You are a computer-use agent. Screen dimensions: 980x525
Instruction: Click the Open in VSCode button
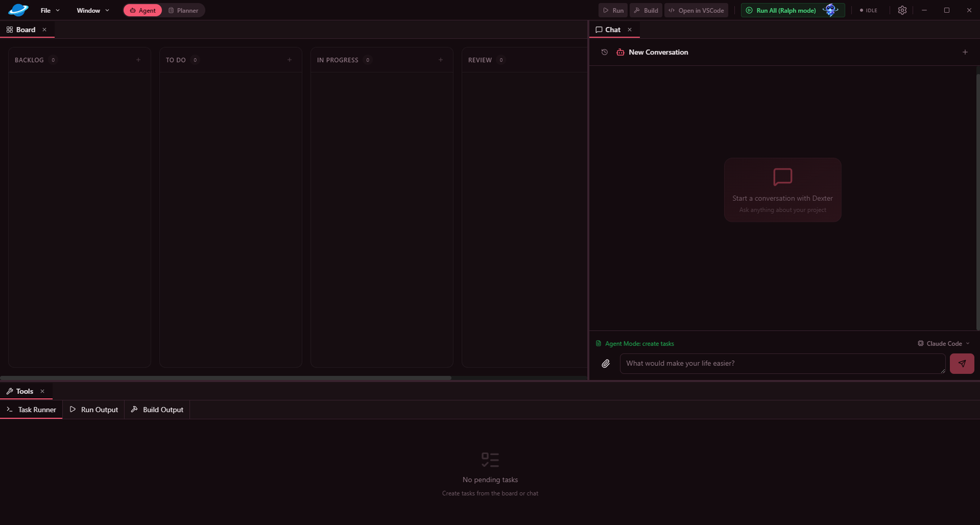[696, 10]
